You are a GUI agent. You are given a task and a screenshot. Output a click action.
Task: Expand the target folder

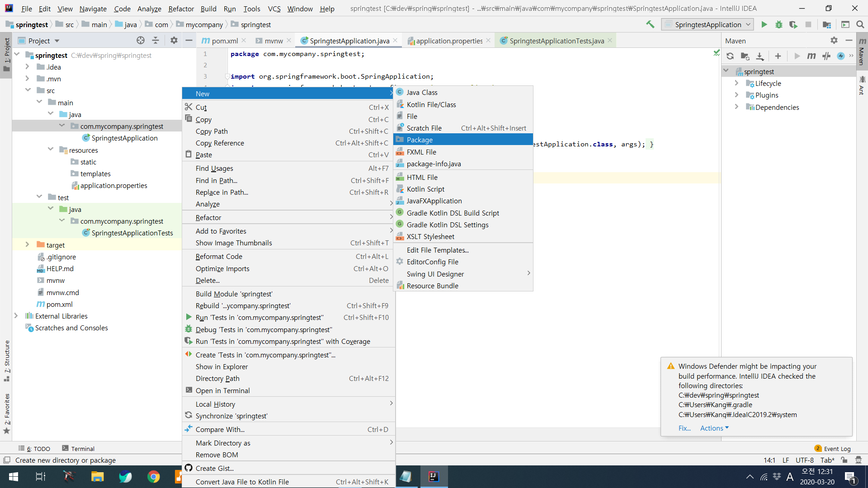tap(27, 244)
